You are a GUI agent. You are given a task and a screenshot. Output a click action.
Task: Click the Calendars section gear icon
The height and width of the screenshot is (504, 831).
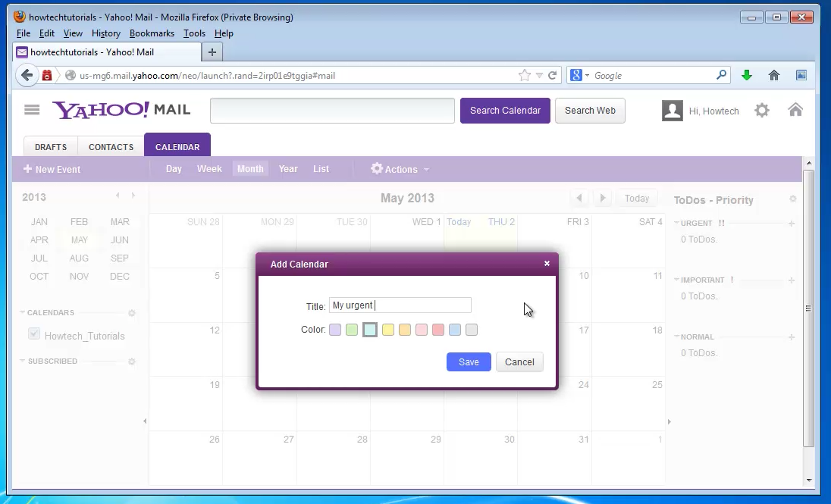[132, 313]
